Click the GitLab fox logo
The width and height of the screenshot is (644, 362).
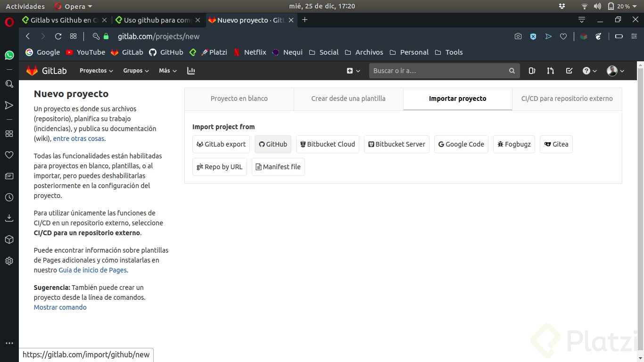point(32,71)
